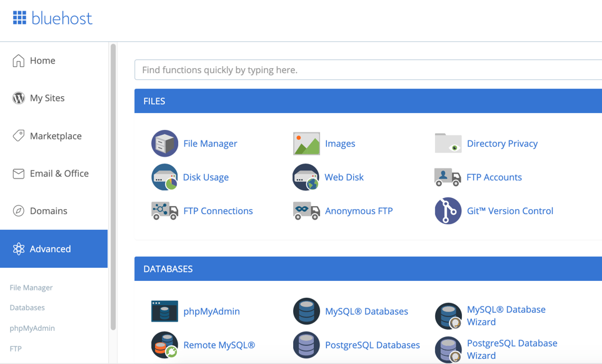
Task: Select the Advanced sidebar item
Action: pyautogui.click(x=54, y=248)
